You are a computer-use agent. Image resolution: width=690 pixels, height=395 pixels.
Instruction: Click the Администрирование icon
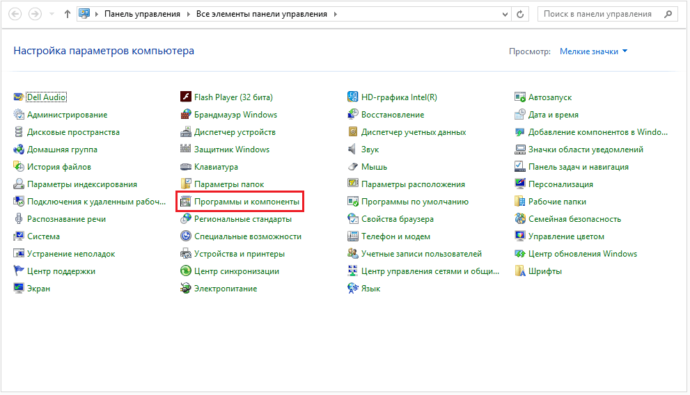point(18,114)
